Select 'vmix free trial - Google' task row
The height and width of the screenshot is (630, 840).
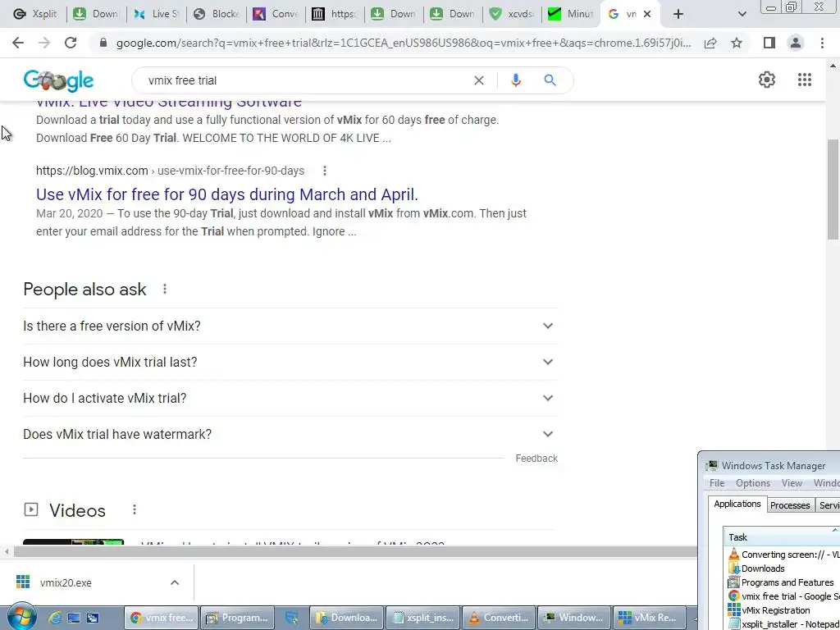(x=783, y=596)
